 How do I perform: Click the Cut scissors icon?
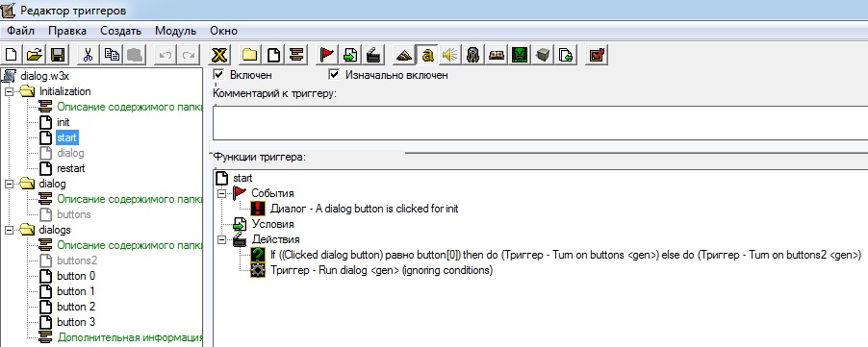point(88,55)
